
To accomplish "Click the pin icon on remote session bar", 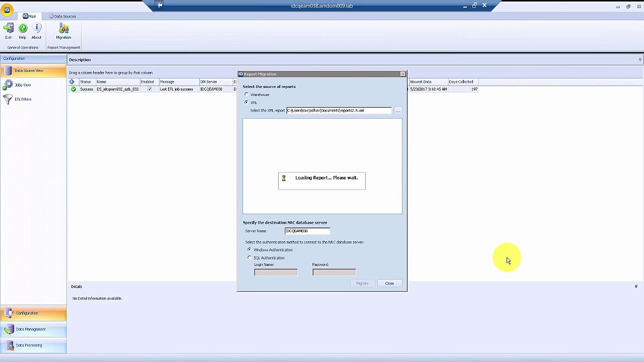I will (159, 6).
